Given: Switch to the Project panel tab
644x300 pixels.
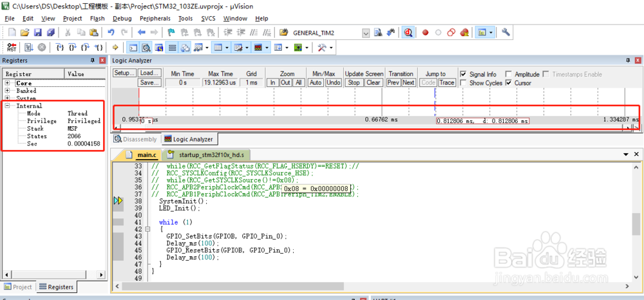Looking at the screenshot, I should click(17, 287).
